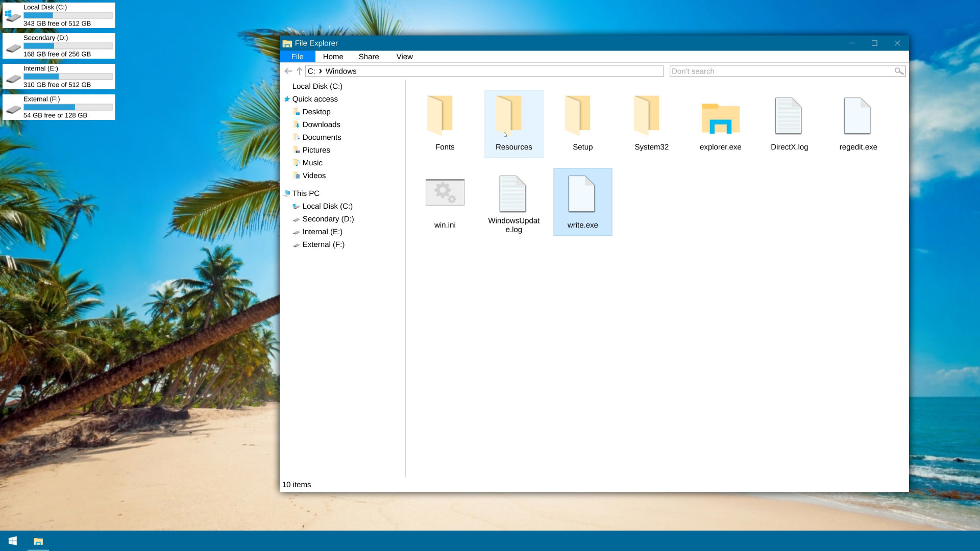Image resolution: width=980 pixels, height=551 pixels.
Task: Open Pictures in Quick access
Action: (x=316, y=150)
